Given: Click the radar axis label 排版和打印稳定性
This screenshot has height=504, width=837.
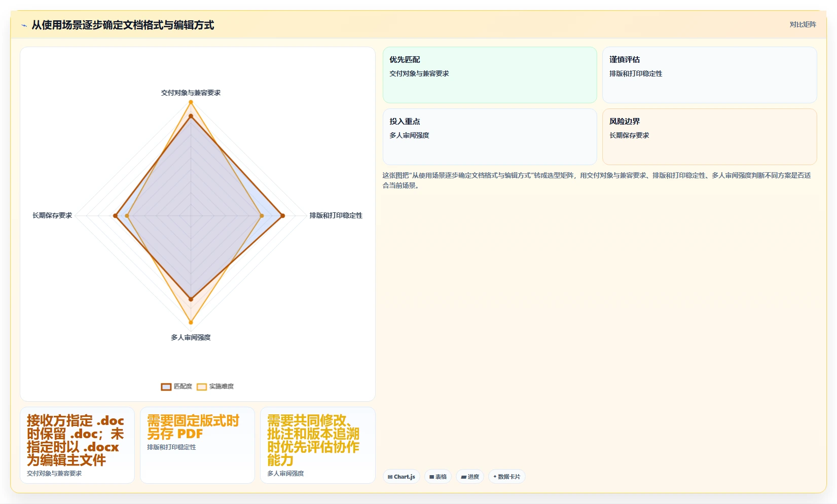Looking at the screenshot, I should pyautogui.click(x=336, y=215).
